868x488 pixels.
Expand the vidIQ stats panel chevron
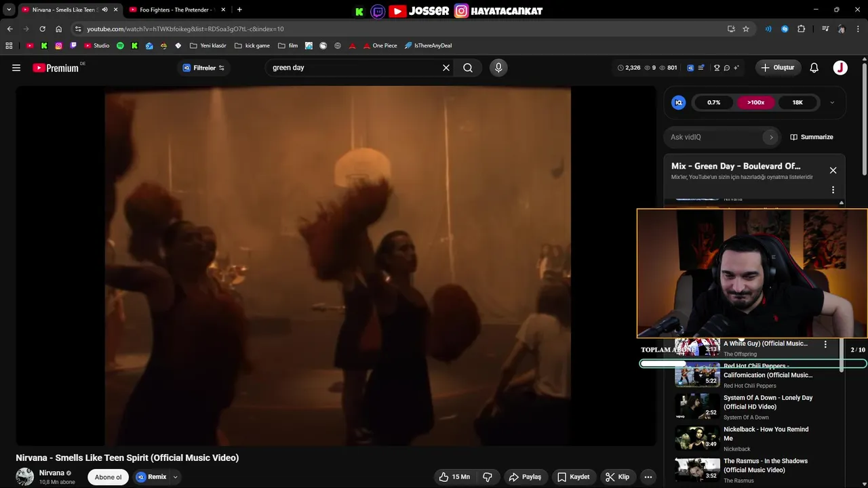pos(832,102)
